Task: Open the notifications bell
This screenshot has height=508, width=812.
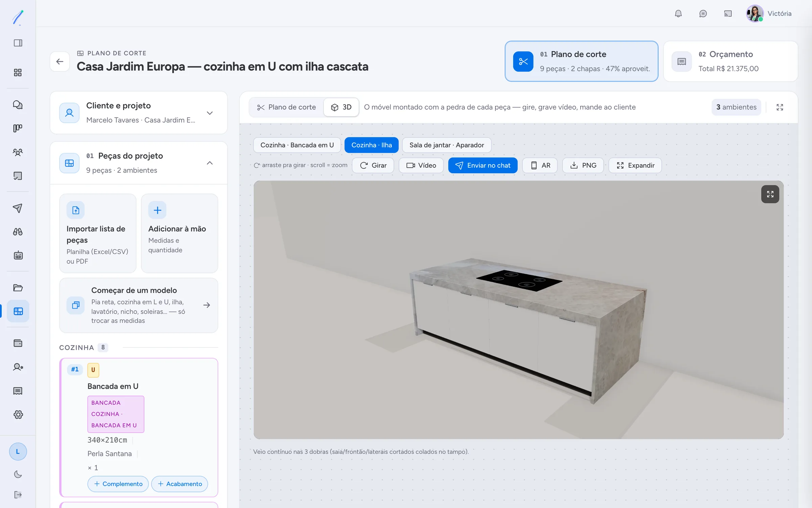Action: (678, 14)
